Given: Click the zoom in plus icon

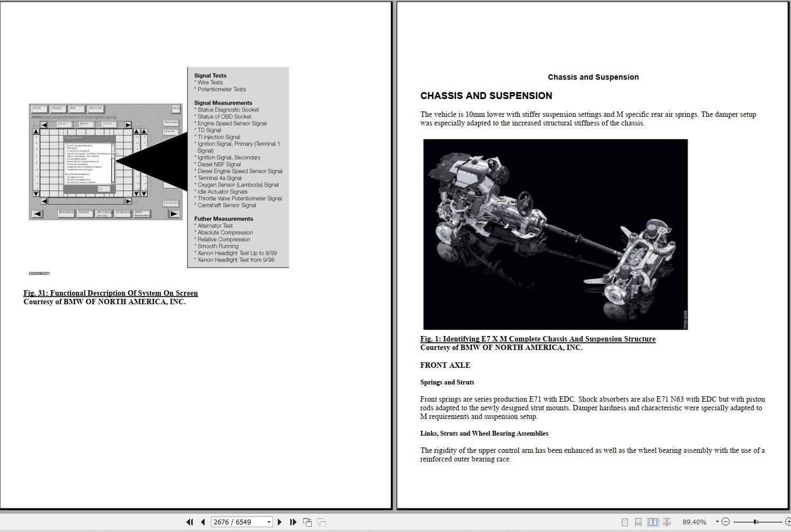Looking at the screenshot, I should tap(788, 522).
